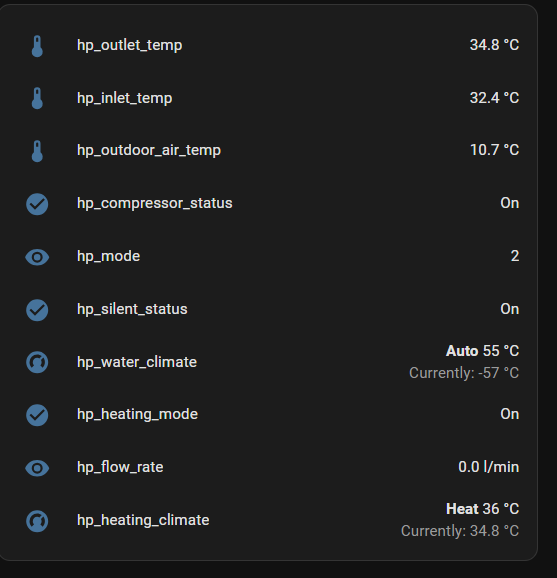This screenshot has width=557, height=578.
Task: Click the hp_silent_status checkmark icon
Action: pos(37,310)
